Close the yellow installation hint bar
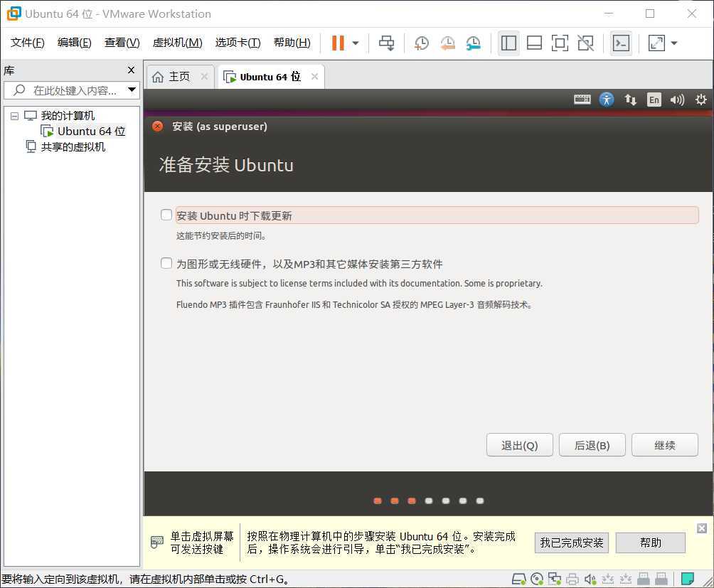This screenshot has height=588, width=714. point(702,528)
